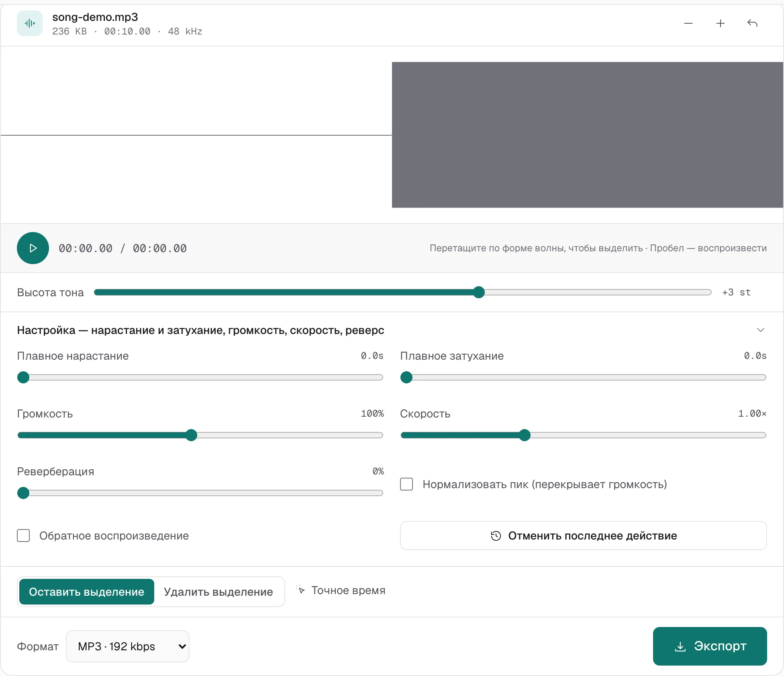The image size is (784, 676).
Task: Click the 1.00× speed value
Action: [x=752, y=413]
